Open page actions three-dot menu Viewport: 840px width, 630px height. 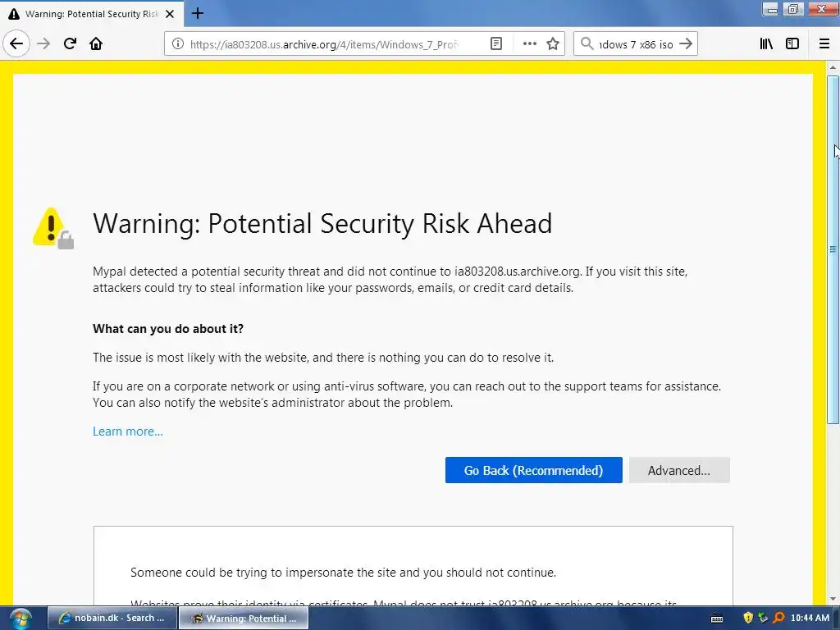click(x=529, y=44)
